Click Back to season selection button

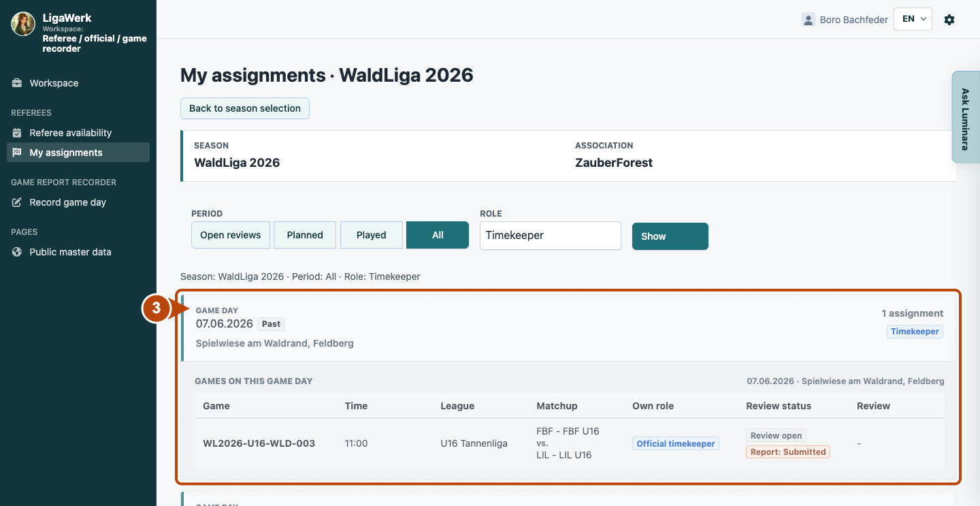pos(245,108)
